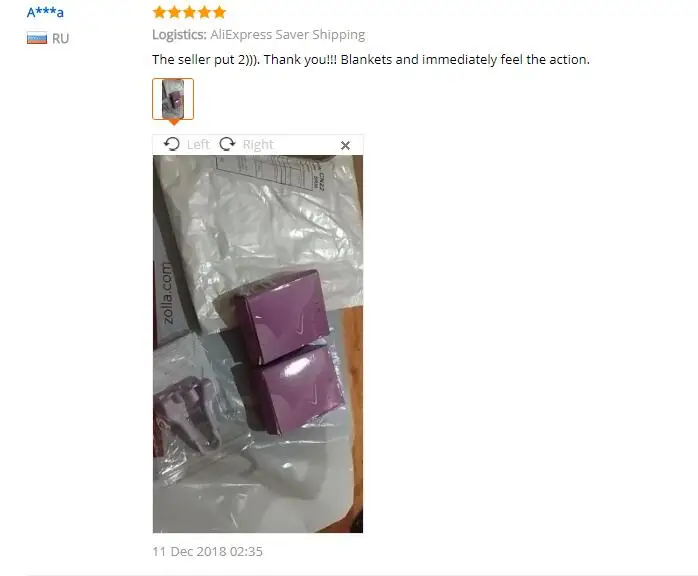Click the rotate right arrow icon
The width and height of the screenshot is (698, 576).
pyautogui.click(x=227, y=144)
